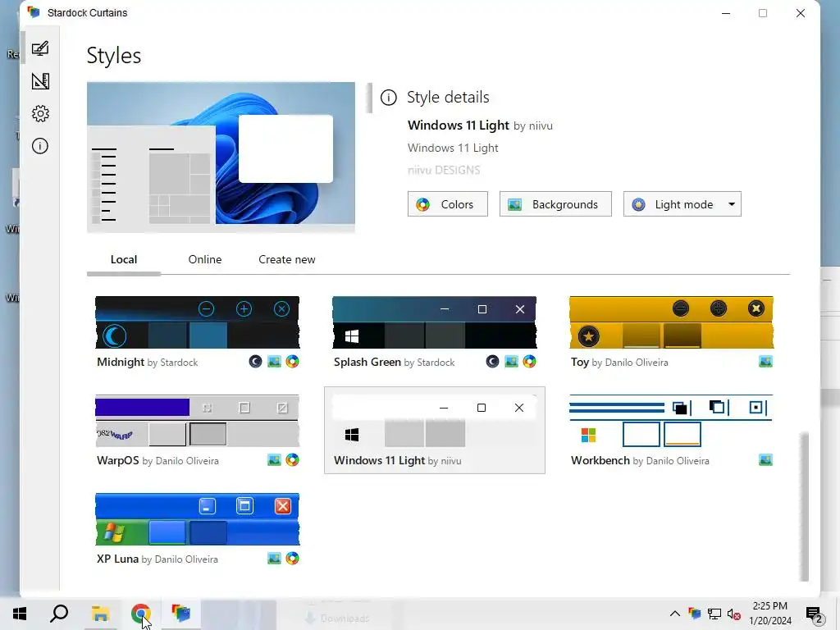This screenshot has width=840, height=630.
Task: Click 'Workbench by Danilo Oliveira' label
Action: 640,461
